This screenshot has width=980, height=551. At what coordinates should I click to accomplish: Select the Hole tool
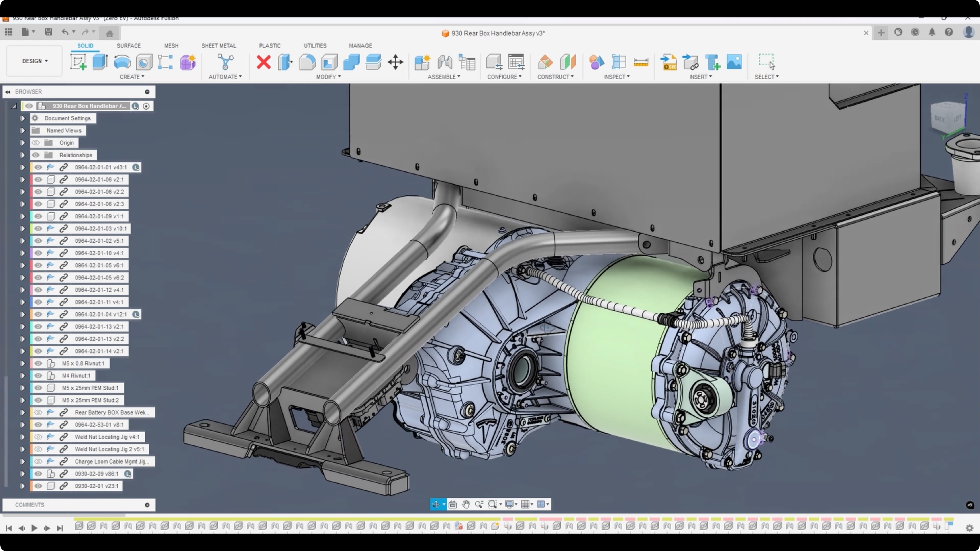click(144, 62)
